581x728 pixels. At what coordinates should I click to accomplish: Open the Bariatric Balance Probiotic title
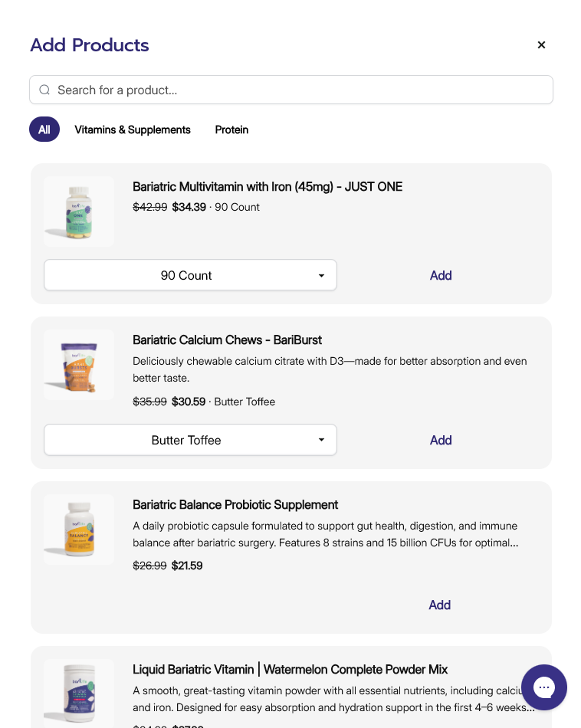pyautogui.click(x=235, y=504)
